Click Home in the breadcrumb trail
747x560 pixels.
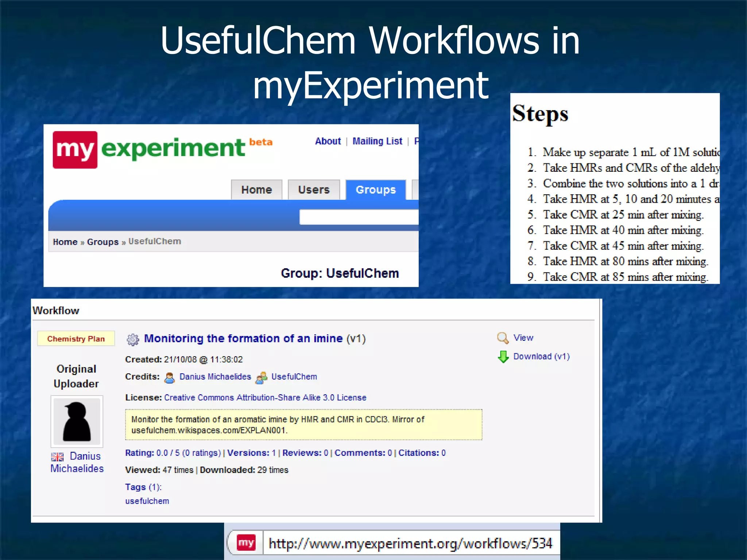click(x=65, y=242)
